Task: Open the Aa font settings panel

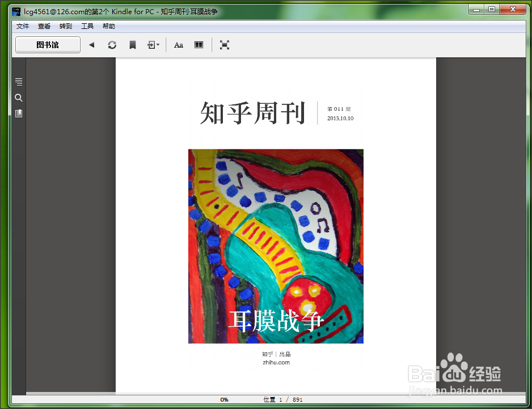Action: coord(178,45)
